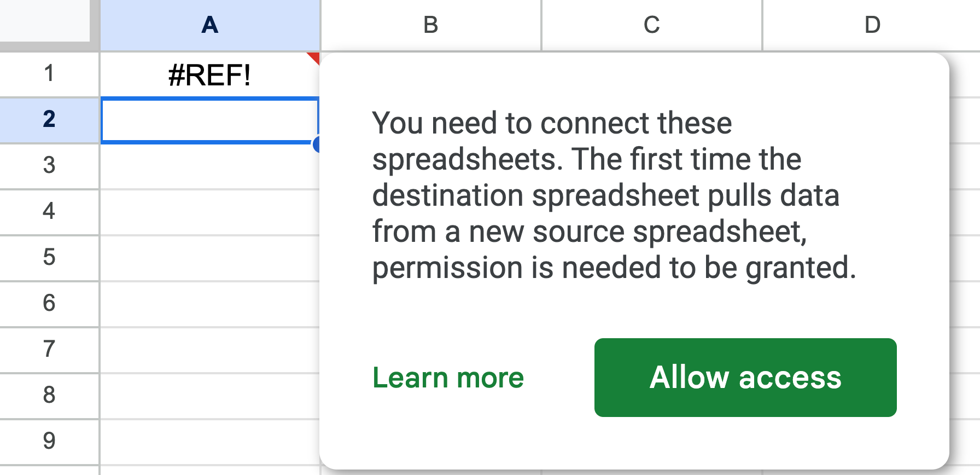The height and width of the screenshot is (475, 980).
Task: Select column D header
Action: tap(872, 24)
